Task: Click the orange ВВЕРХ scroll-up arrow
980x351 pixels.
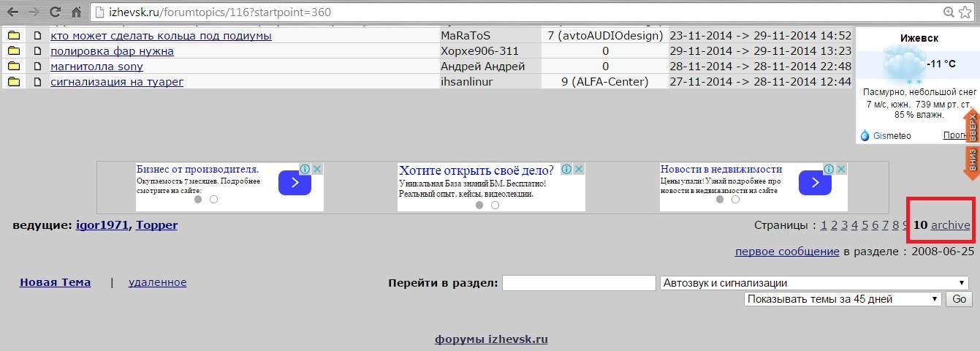Action: point(972,127)
